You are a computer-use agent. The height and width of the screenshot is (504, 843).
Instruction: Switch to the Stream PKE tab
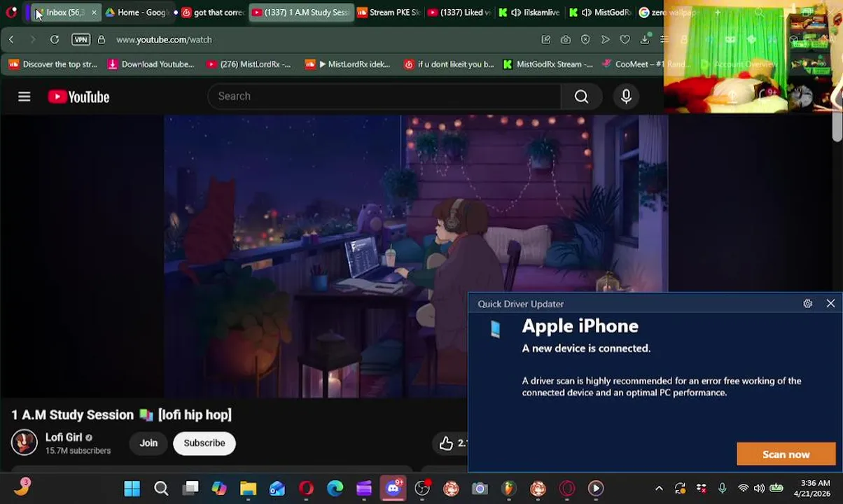(x=388, y=13)
